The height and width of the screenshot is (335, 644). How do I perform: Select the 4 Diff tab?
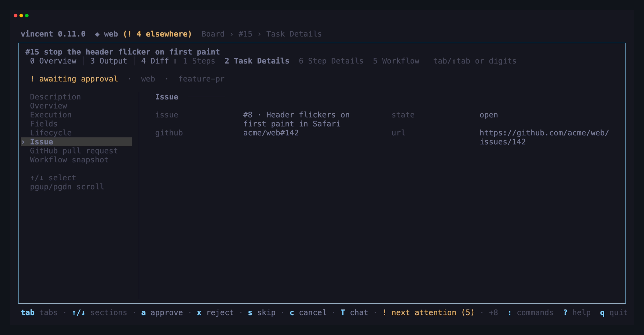pyautogui.click(x=155, y=61)
